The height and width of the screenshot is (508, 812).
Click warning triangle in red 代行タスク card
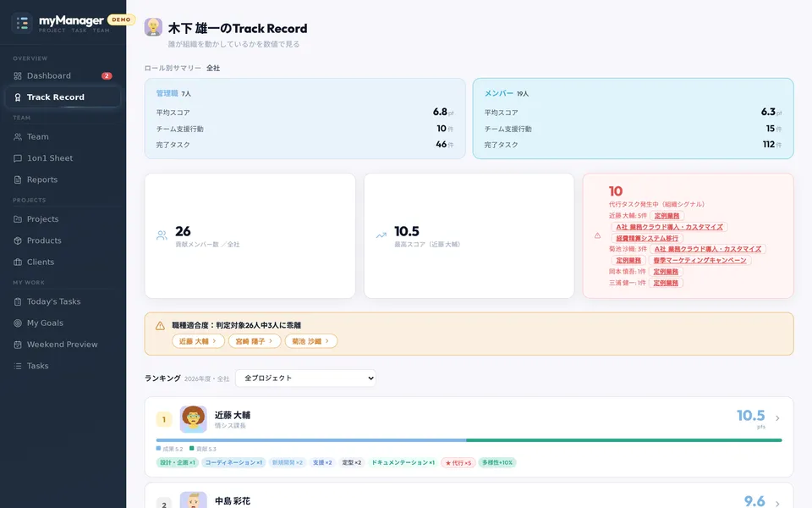pos(598,235)
